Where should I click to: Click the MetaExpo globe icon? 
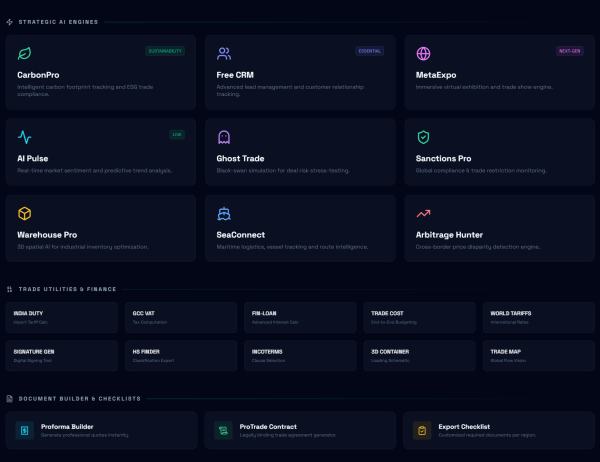coord(423,53)
